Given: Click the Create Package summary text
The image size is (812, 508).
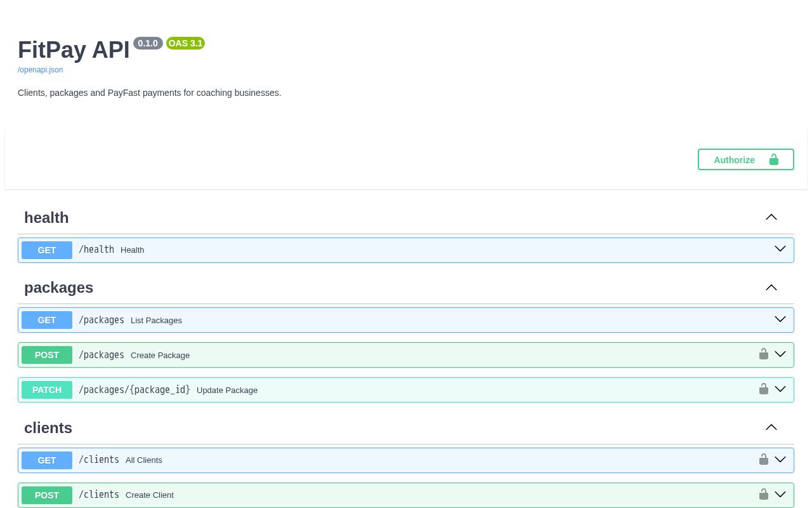Looking at the screenshot, I should (160, 356).
